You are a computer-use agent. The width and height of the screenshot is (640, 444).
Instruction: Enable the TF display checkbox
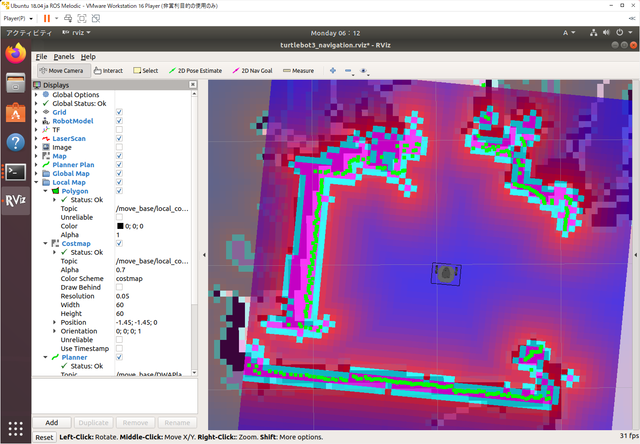click(119, 130)
